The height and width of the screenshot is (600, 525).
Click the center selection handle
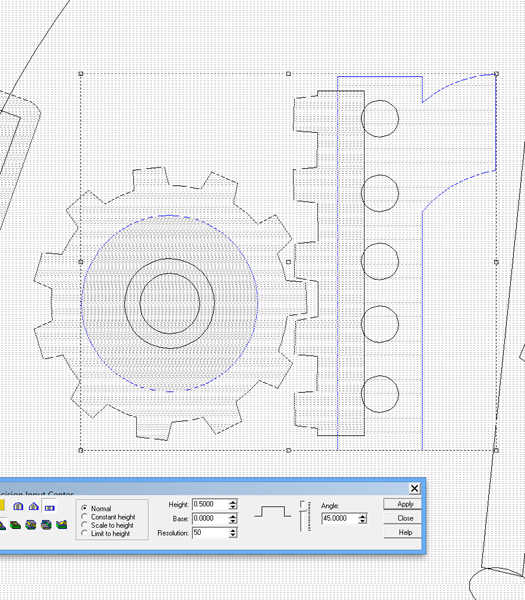point(289,262)
